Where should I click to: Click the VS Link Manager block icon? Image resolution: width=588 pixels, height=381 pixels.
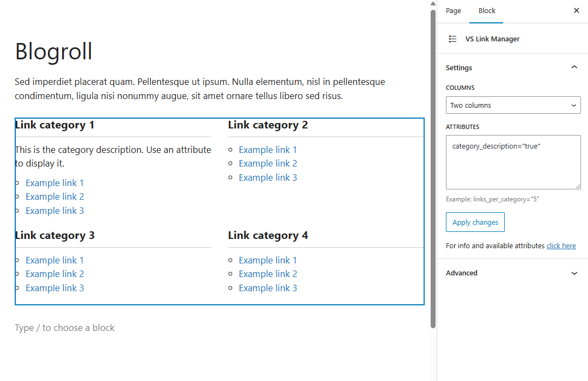452,39
